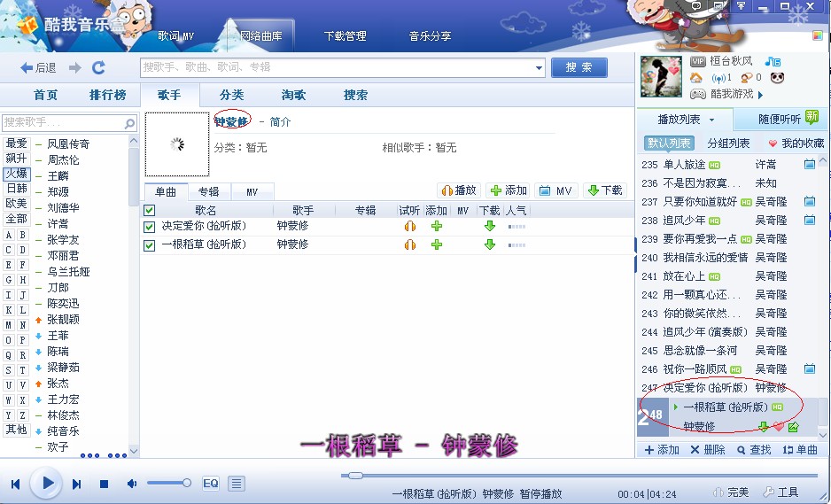
Task: Click the panda icon in profile area
Action: (777, 78)
